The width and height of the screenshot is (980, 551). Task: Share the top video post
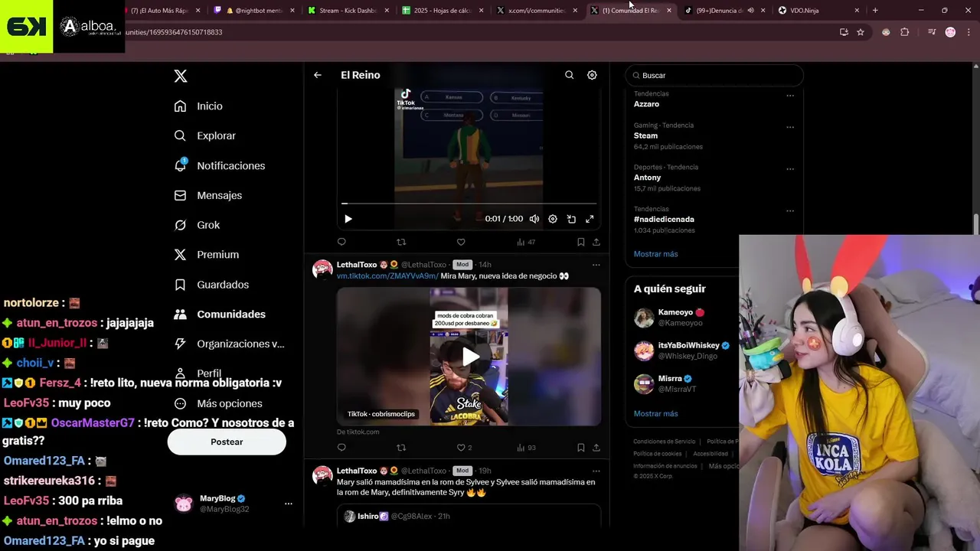(596, 242)
